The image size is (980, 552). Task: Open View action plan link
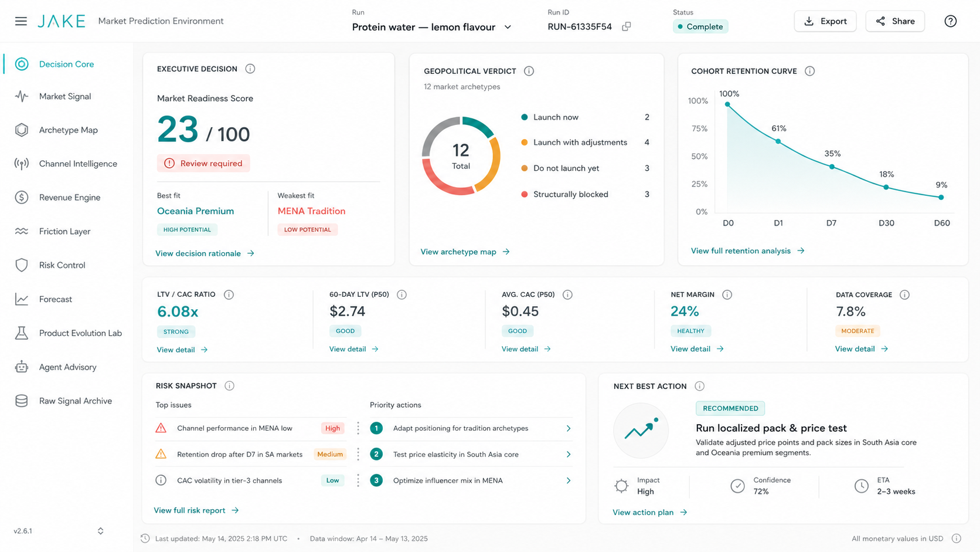pyautogui.click(x=649, y=512)
